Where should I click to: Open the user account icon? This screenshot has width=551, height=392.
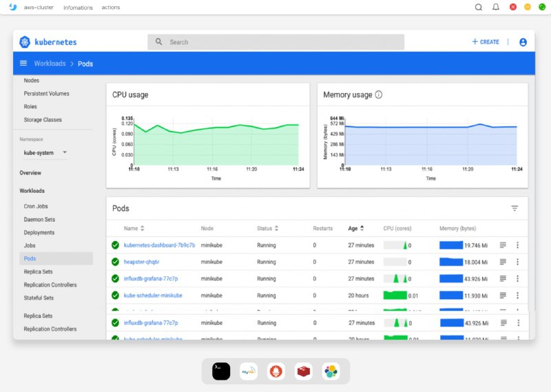tap(523, 42)
